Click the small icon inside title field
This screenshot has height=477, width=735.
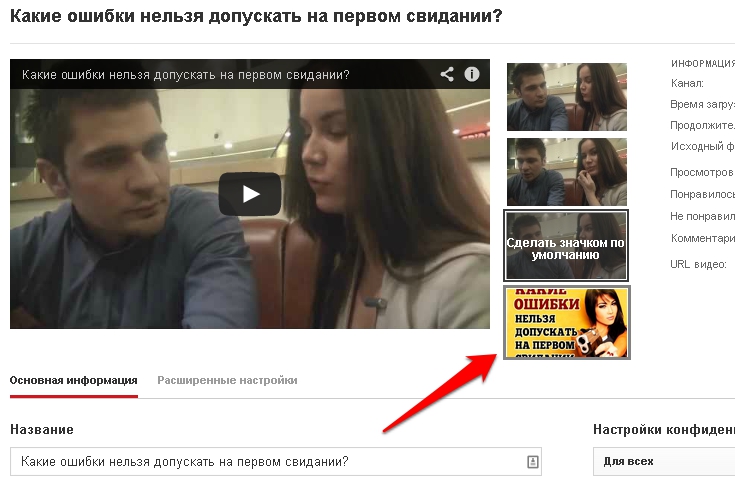tap(532, 462)
